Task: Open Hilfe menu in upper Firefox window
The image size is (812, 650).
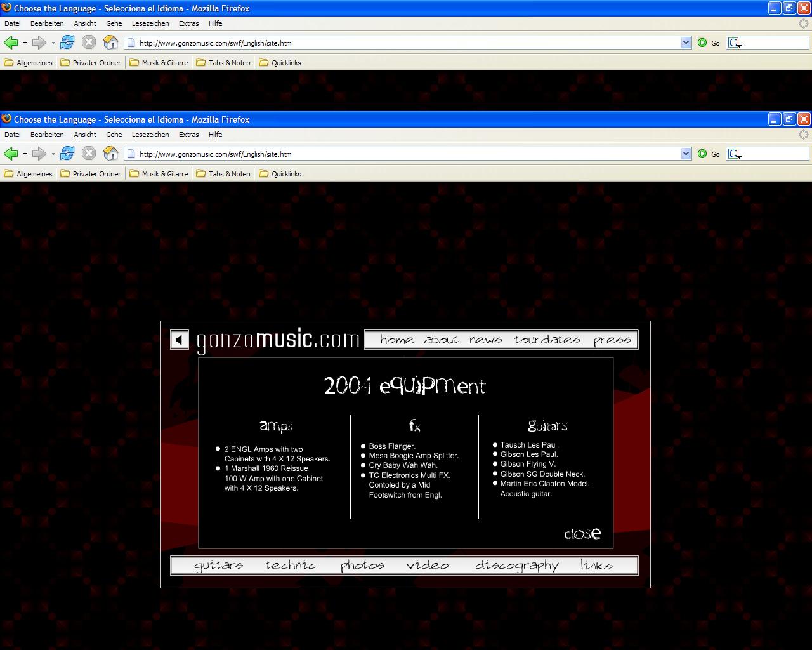Action: click(216, 23)
